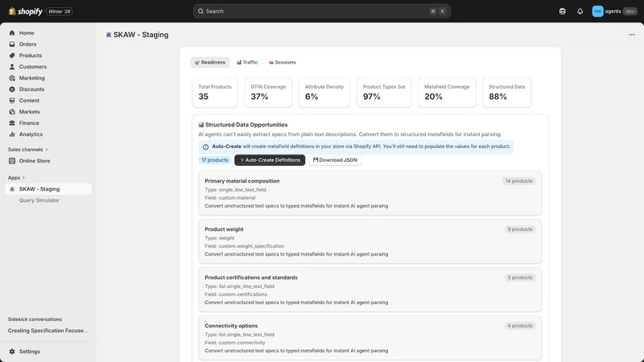Open the Home icon in sidebar
This screenshot has height=362, width=644.
click(x=12, y=33)
